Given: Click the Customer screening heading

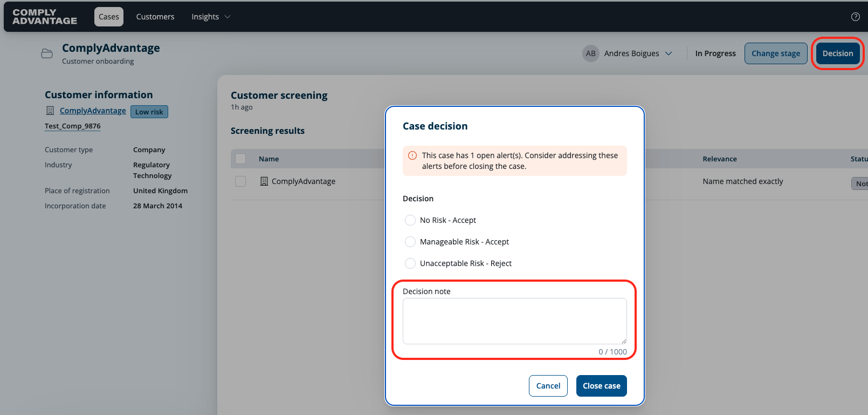Looking at the screenshot, I should (x=279, y=96).
